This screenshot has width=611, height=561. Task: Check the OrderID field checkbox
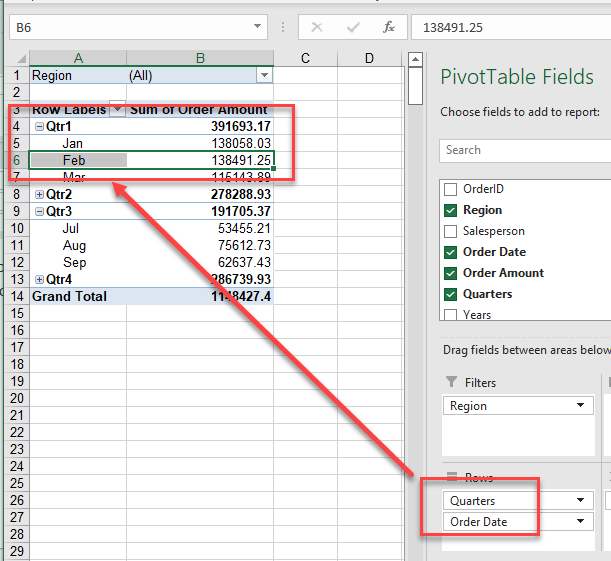coord(450,189)
